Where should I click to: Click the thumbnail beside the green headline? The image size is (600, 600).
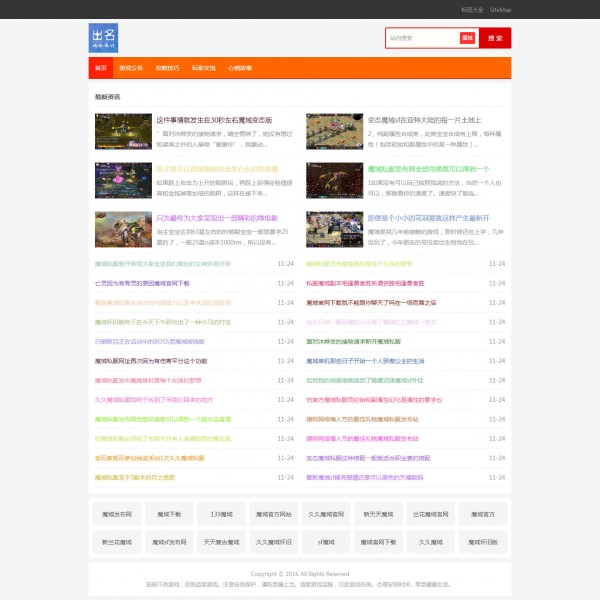click(x=334, y=181)
